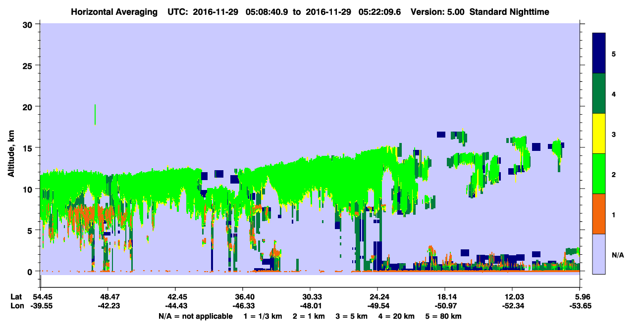The width and height of the screenshot is (644, 330).
Task: Click the bright green color bar segment labeled 2
Action: pyautogui.click(x=599, y=174)
